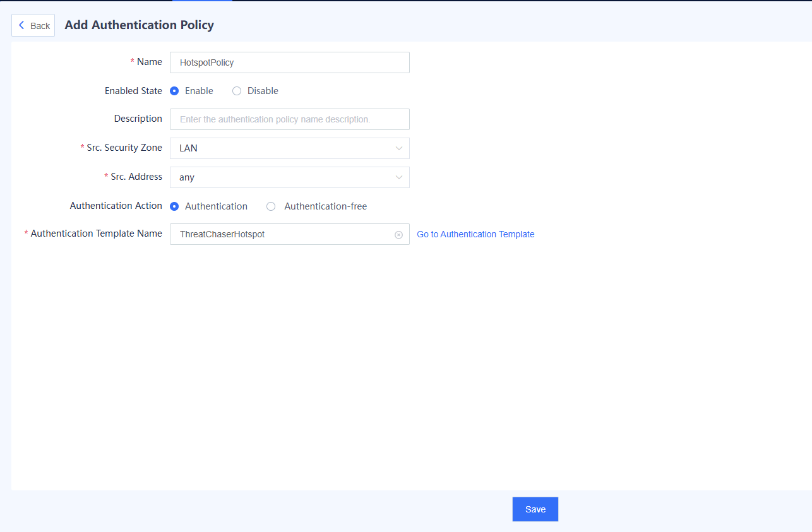Click the left chevron icon in Back button

coord(21,25)
